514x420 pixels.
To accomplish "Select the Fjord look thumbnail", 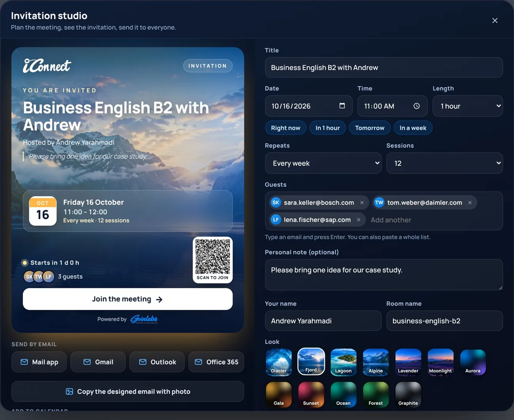I will click(x=311, y=361).
